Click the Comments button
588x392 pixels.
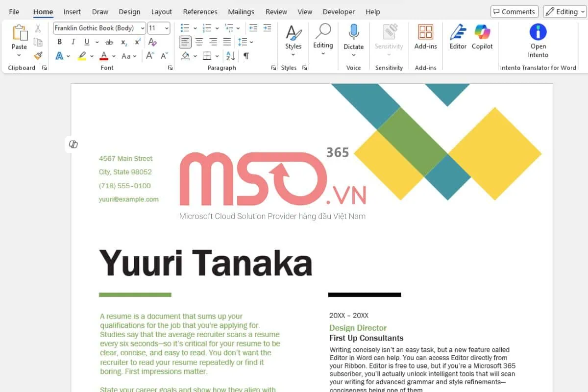[x=514, y=11]
